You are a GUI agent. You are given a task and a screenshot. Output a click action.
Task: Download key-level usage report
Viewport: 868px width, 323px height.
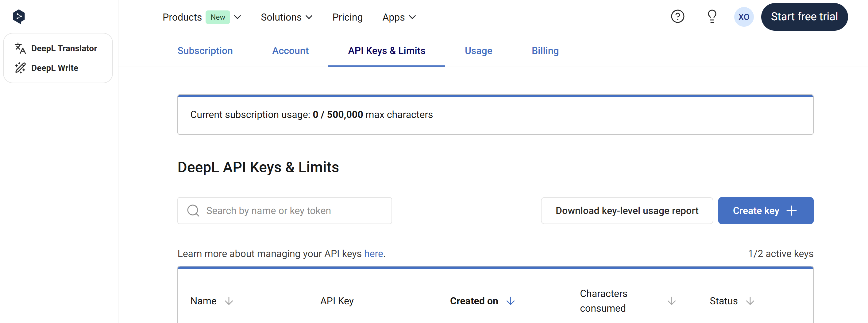point(627,211)
